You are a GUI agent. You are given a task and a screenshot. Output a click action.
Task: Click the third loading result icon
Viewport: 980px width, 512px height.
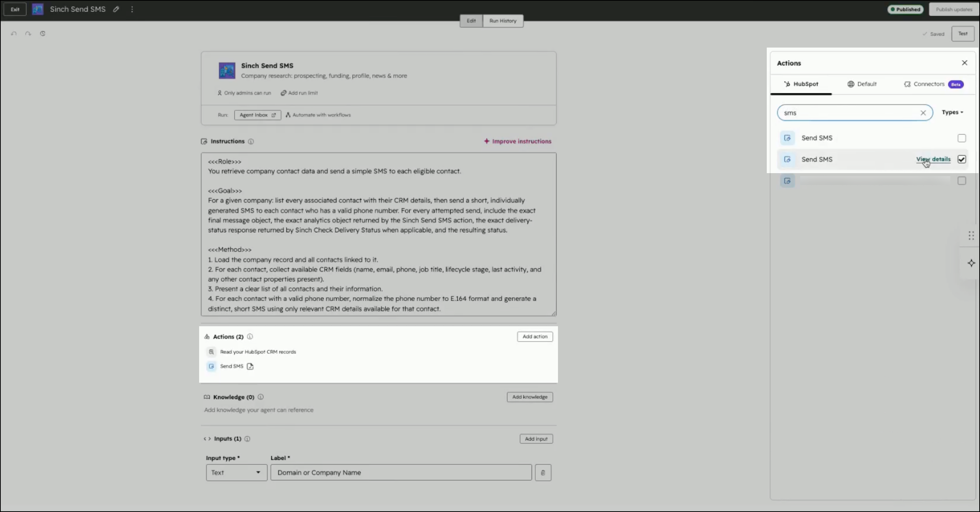[x=788, y=181]
